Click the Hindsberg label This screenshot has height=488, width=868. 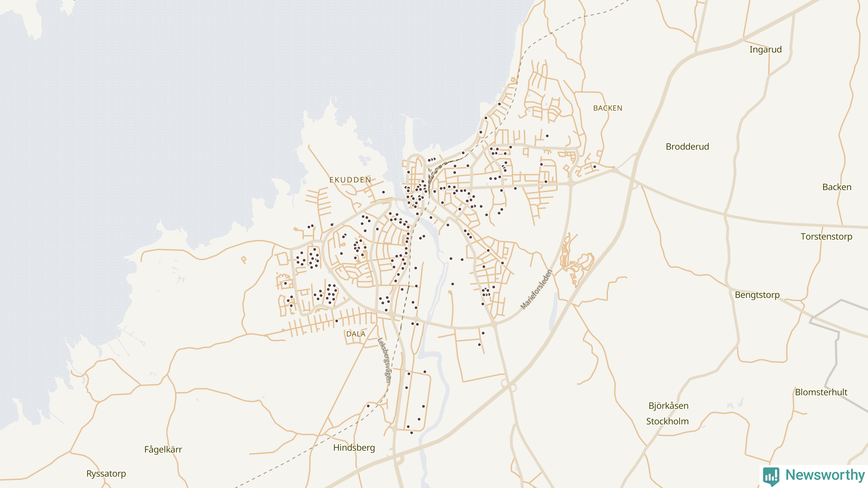click(354, 448)
